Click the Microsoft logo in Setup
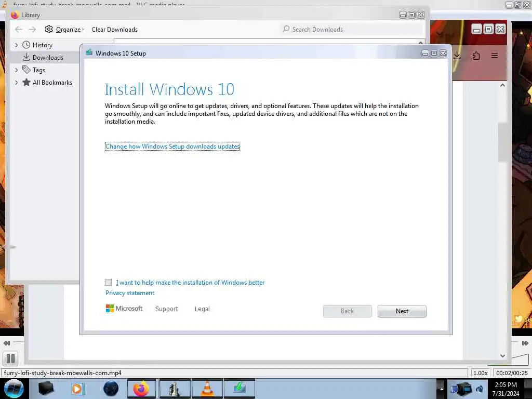Viewport: 532px width, 399px height. (124, 309)
